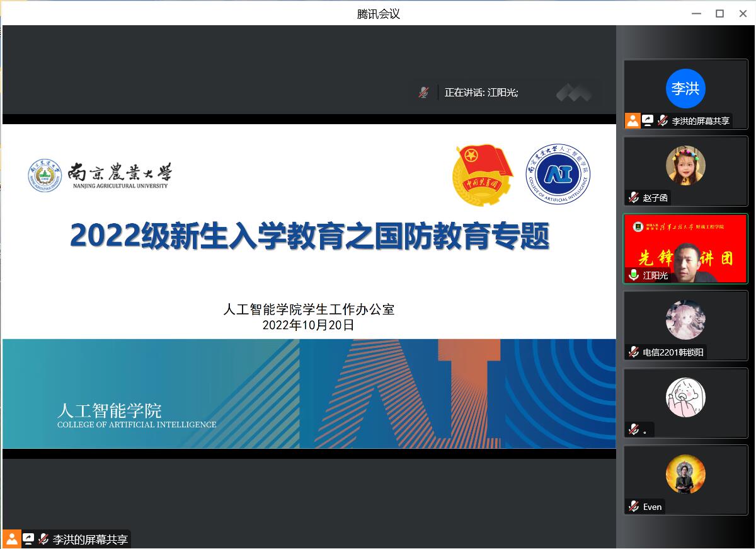This screenshot has height=549, width=756.
Task: Select 李洪's blue avatar tile
Action: [685, 89]
